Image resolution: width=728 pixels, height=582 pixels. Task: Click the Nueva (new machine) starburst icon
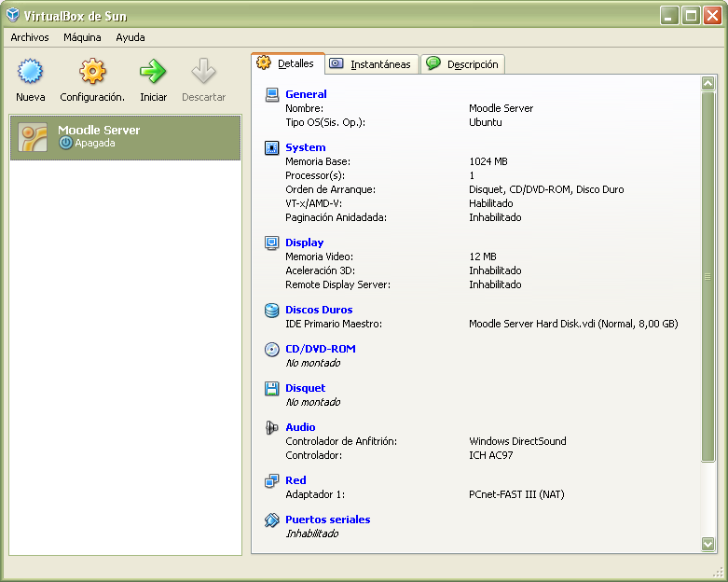[30, 71]
